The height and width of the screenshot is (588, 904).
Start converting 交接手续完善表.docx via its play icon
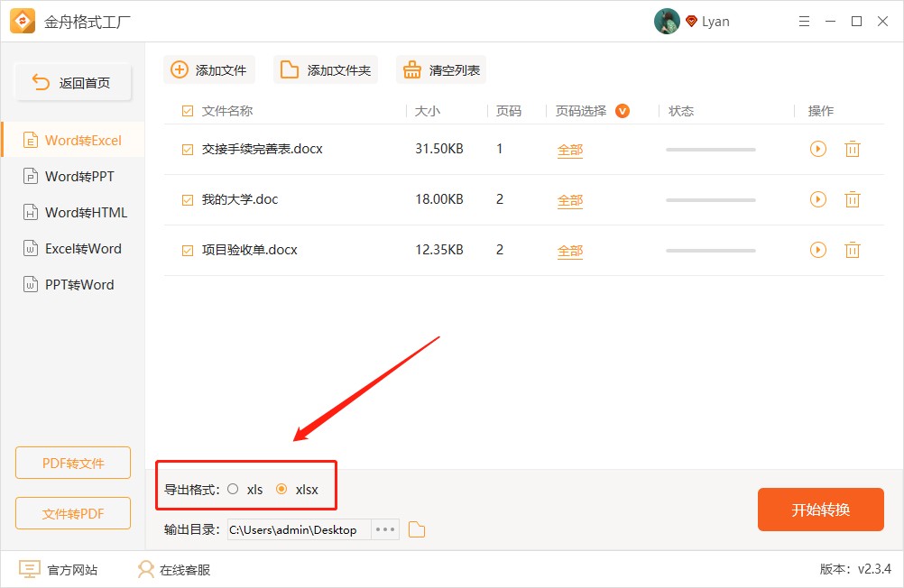[x=818, y=149]
